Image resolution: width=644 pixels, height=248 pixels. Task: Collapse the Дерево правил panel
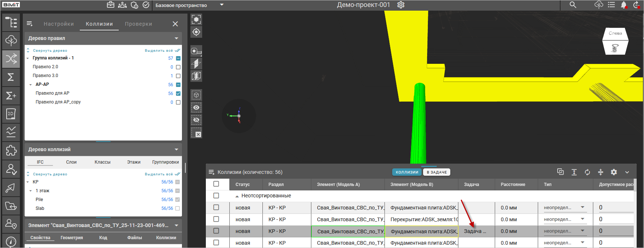point(176,38)
